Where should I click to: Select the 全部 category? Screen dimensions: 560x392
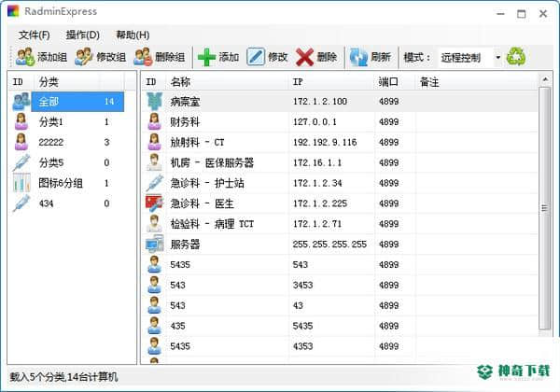(49, 102)
